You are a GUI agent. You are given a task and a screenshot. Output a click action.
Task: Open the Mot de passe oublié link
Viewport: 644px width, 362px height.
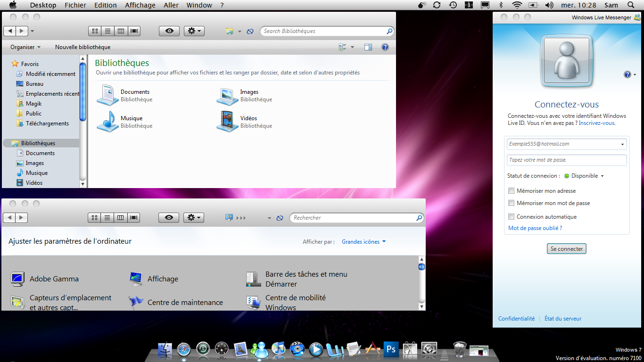535,228
